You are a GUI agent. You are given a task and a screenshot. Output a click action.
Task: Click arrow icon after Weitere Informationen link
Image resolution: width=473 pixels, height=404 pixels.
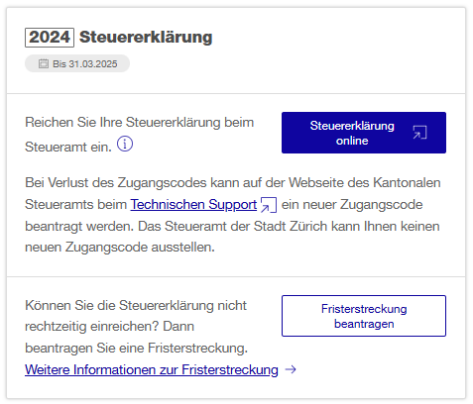[291, 369]
